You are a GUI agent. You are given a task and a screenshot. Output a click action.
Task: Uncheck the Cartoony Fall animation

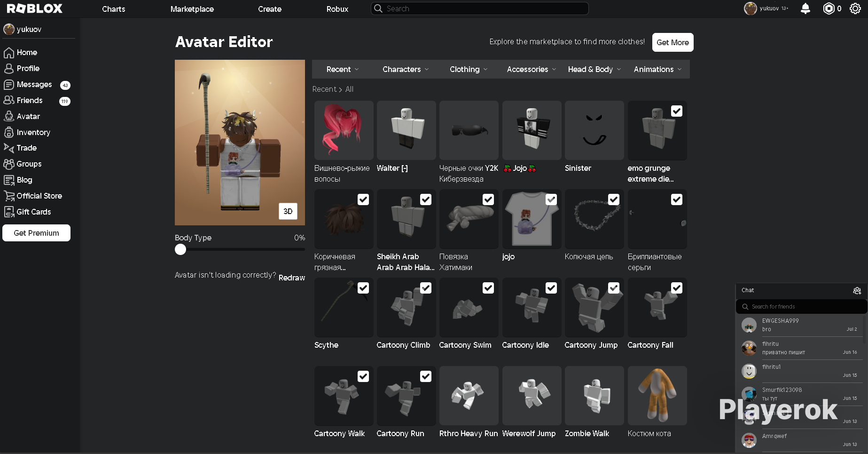(x=677, y=288)
